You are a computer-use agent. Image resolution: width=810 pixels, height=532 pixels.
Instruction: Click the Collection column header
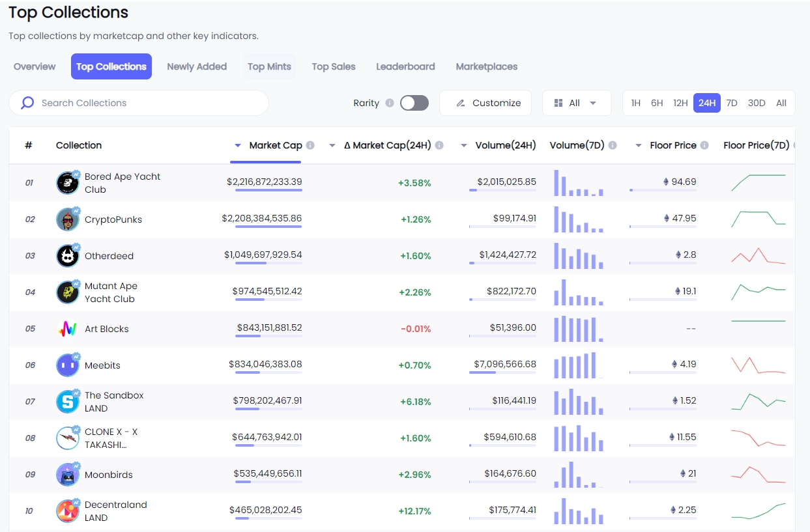(x=79, y=145)
